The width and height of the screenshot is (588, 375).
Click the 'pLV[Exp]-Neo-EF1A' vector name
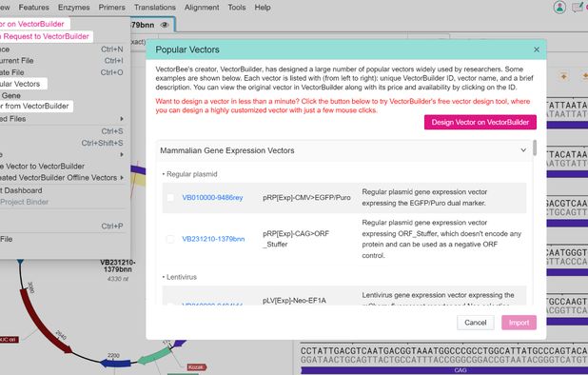click(294, 301)
